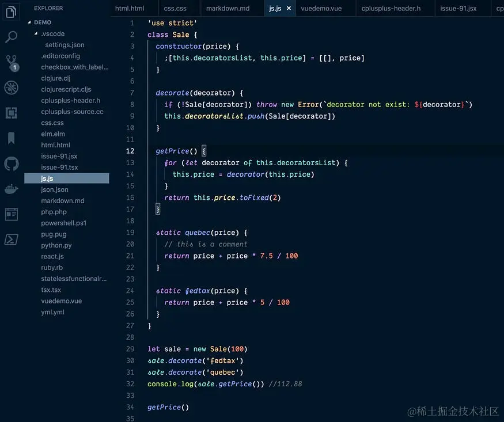
Task: Open the PowerShell terminal icon
Action: click(x=12, y=238)
